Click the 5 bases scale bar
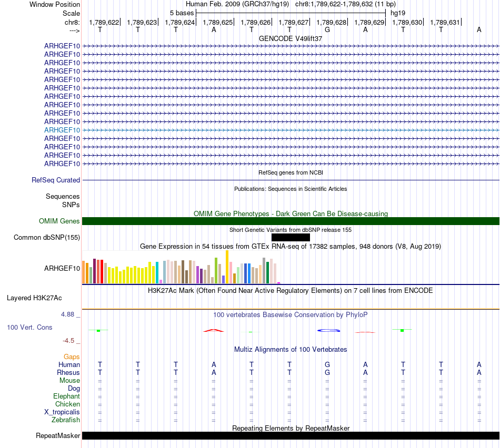The image size is (500, 448). pos(291,13)
